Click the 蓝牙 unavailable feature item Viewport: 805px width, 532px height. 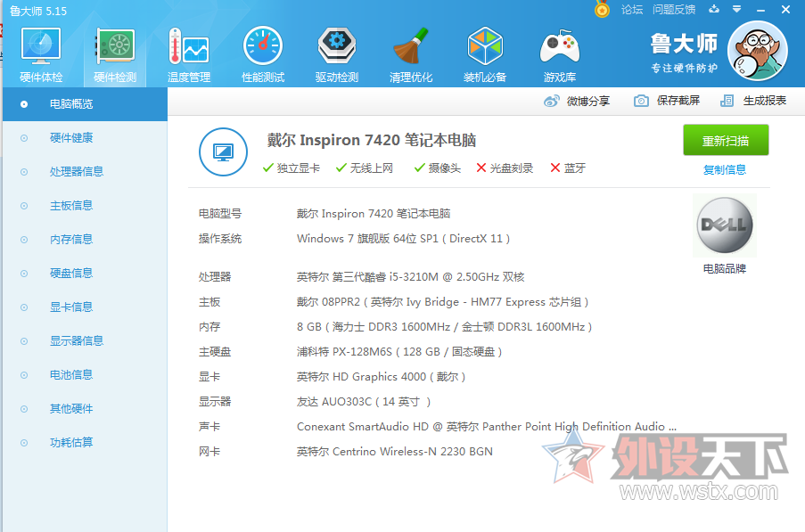(x=568, y=168)
